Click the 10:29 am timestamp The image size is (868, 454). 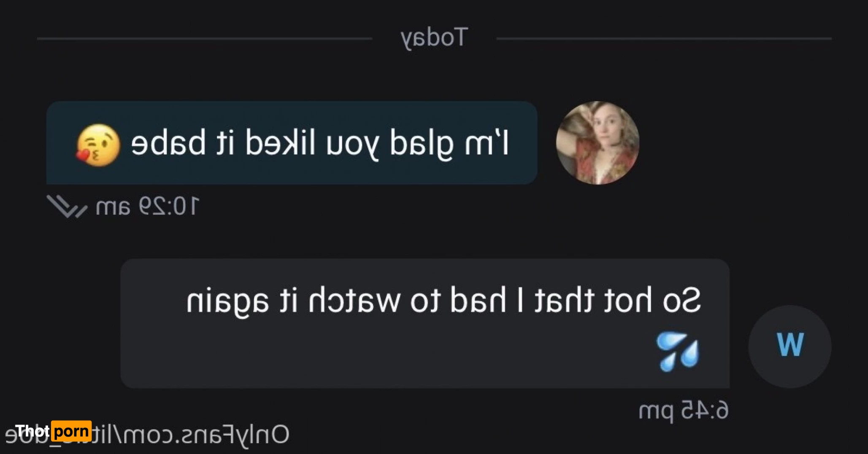click(x=147, y=207)
